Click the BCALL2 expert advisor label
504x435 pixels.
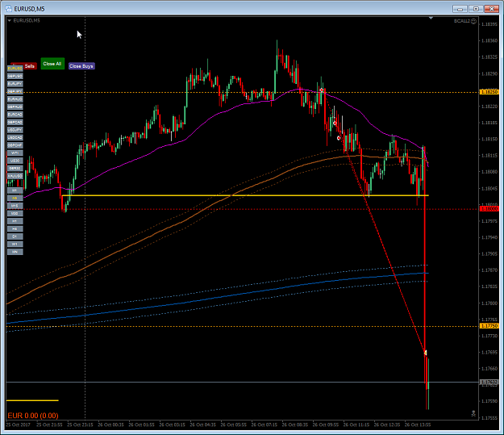coord(462,21)
